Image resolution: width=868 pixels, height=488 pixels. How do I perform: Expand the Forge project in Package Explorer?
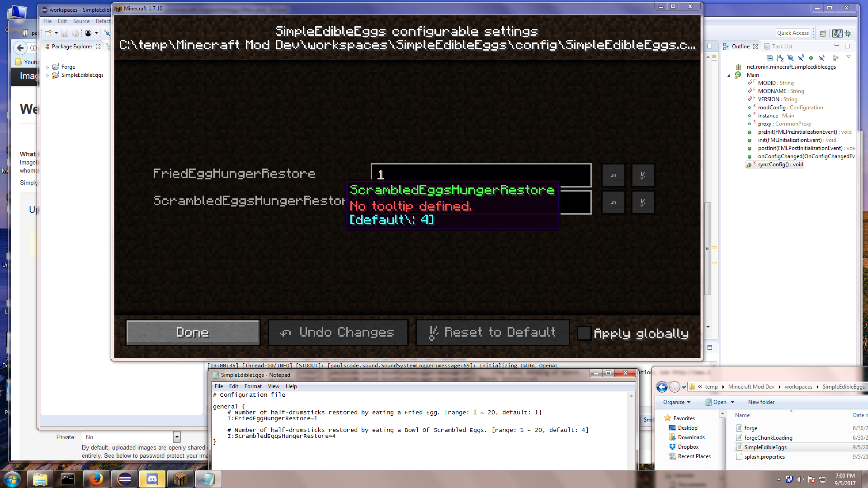point(47,67)
